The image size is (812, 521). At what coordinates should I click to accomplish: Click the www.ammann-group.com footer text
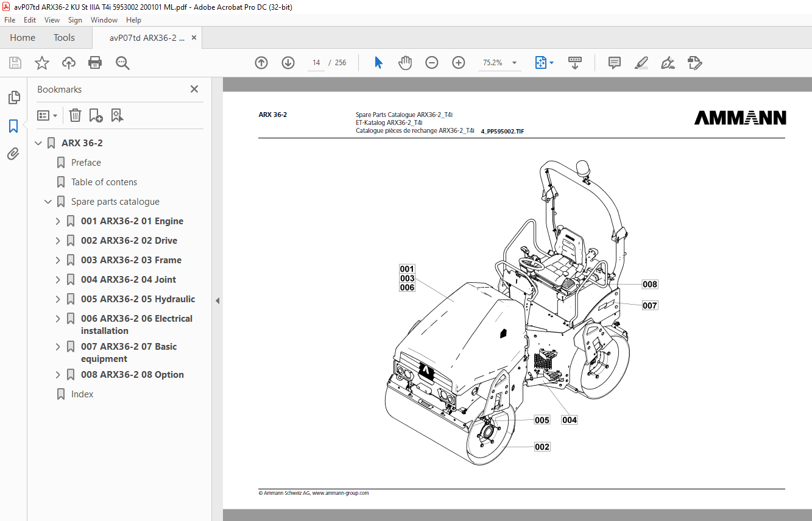[341, 493]
